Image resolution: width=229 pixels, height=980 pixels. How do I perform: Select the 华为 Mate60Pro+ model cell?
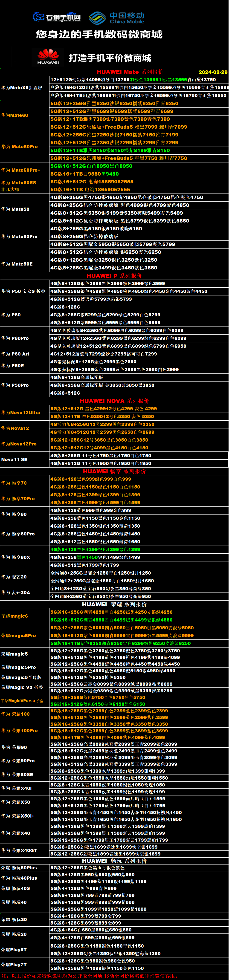click(x=25, y=170)
